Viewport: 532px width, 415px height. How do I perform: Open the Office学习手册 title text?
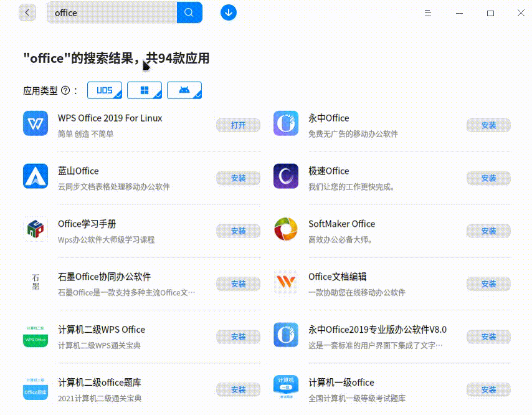pyautogui.click(x=87, y=224)
